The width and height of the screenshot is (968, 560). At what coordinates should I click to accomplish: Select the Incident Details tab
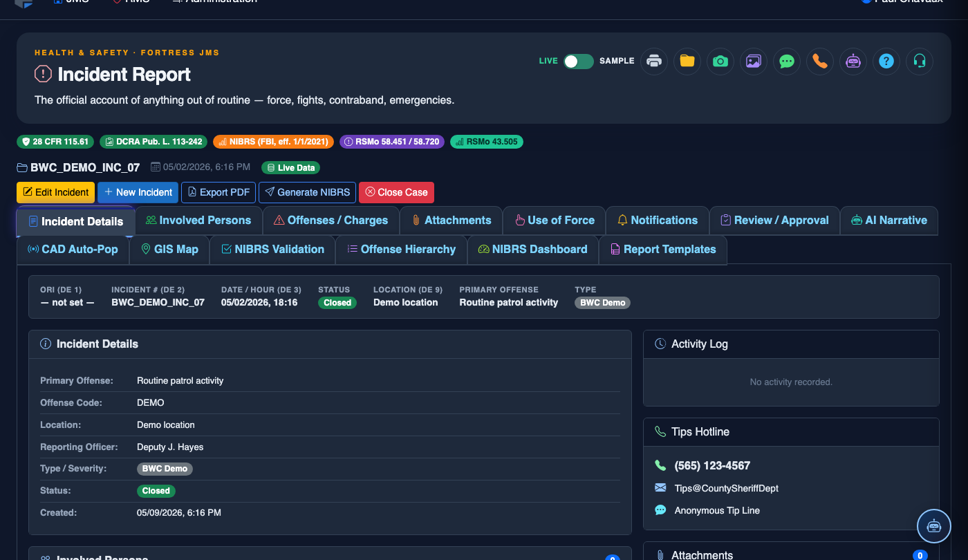click(75, 221)
